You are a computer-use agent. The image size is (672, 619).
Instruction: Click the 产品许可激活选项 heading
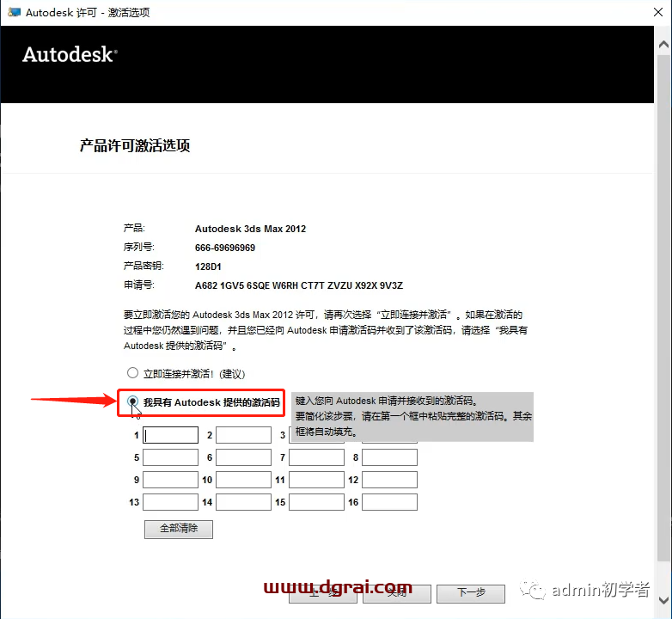coord(135,146)
